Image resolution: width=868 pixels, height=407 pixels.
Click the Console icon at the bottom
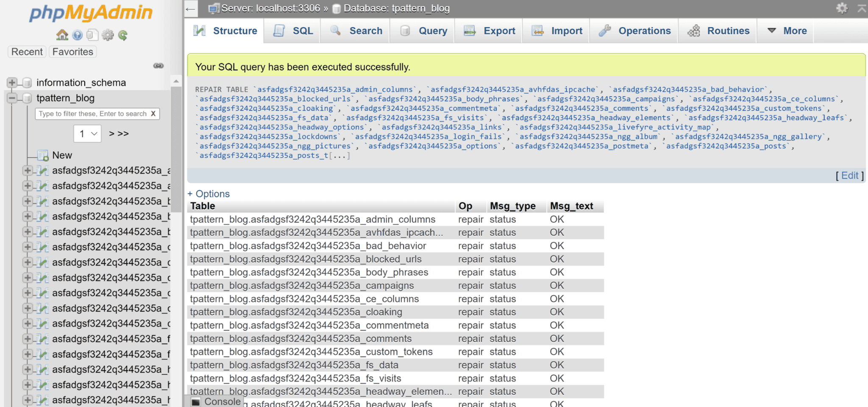point(196,401)
